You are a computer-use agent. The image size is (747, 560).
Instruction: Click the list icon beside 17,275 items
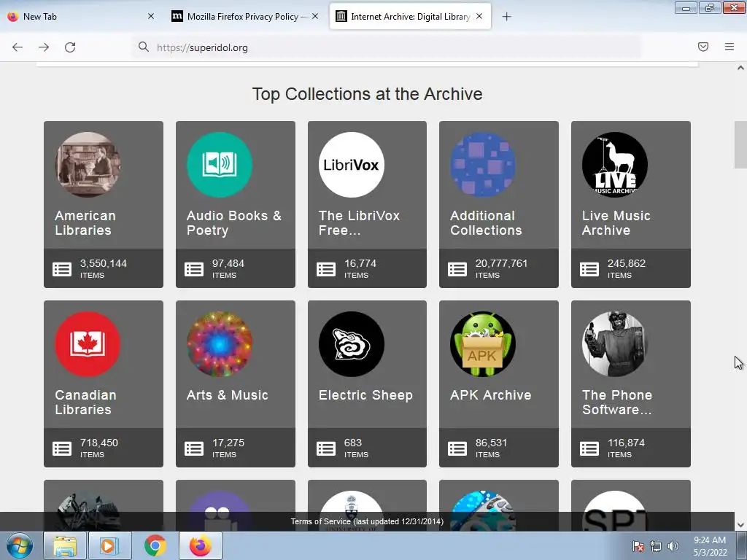194,448
